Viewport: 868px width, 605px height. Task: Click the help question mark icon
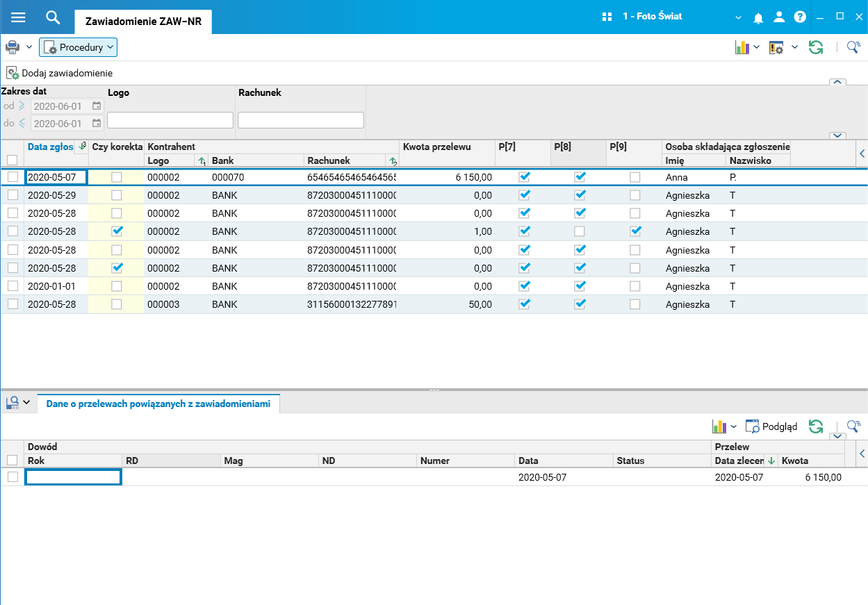coord(800,17)
